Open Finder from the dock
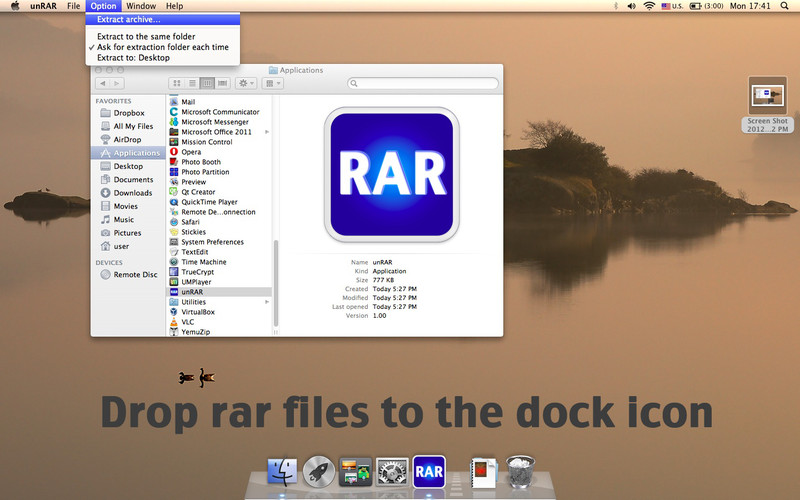This screenshot has width=800, height=500. click(283, 470)
